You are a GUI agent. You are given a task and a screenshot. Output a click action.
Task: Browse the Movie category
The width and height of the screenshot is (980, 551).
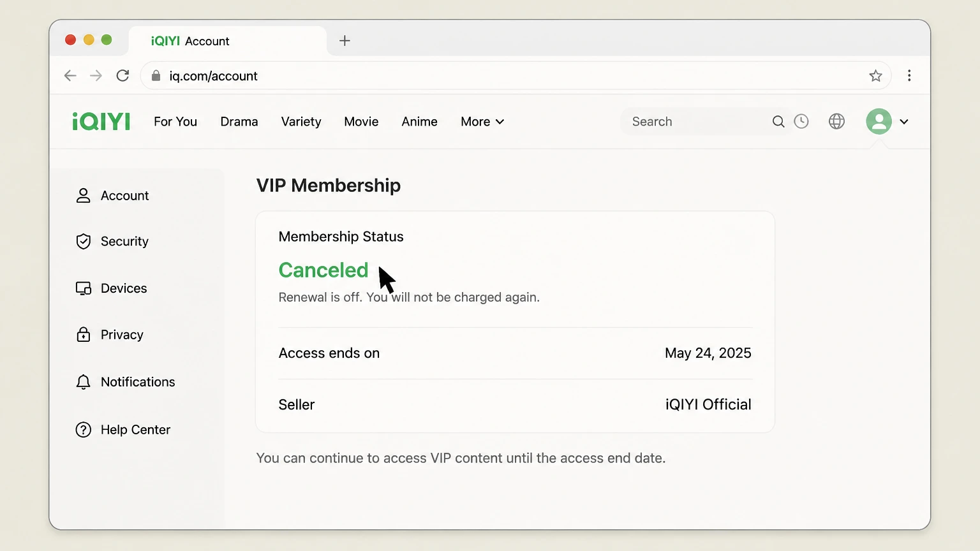(x=361, y=122)
